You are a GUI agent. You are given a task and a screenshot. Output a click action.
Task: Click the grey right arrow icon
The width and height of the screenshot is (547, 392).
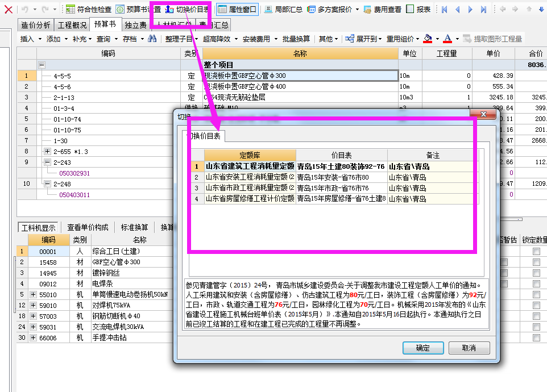pos(515,9)
